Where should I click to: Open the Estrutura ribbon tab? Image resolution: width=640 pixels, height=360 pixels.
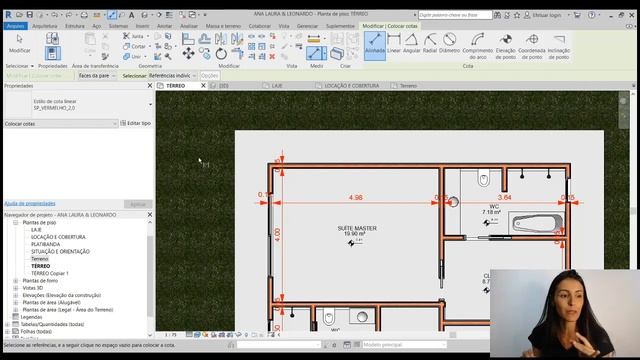coord(75,26)
